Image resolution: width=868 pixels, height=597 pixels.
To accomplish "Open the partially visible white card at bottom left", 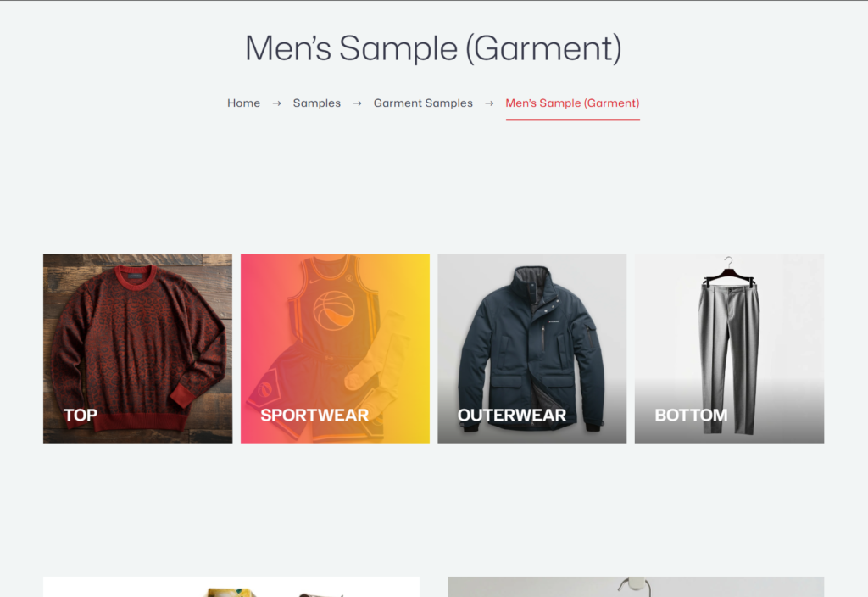I will click(x=231, y=587).
